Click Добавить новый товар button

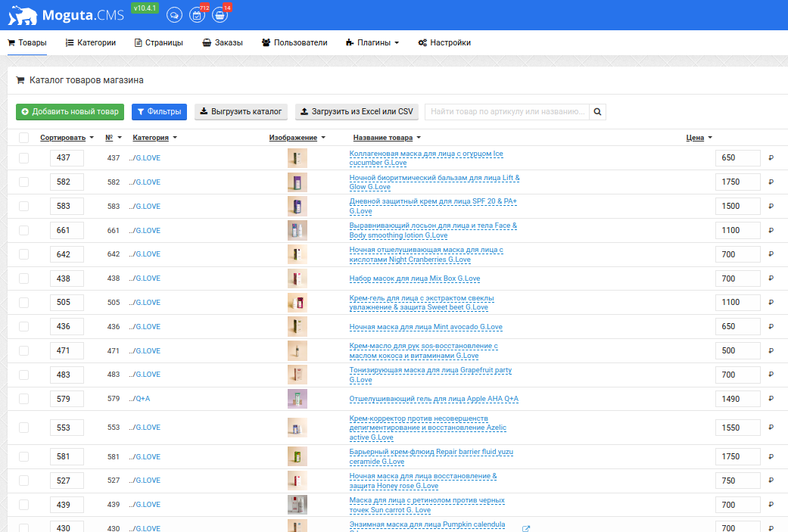(70, 111)
